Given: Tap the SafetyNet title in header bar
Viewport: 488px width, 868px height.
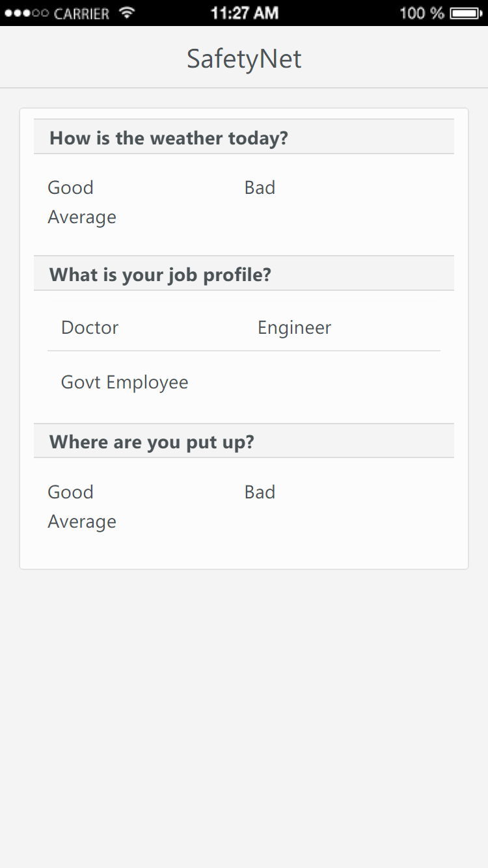Looking at the screenshot, I should pyautogui.click(x=244, y=59).
